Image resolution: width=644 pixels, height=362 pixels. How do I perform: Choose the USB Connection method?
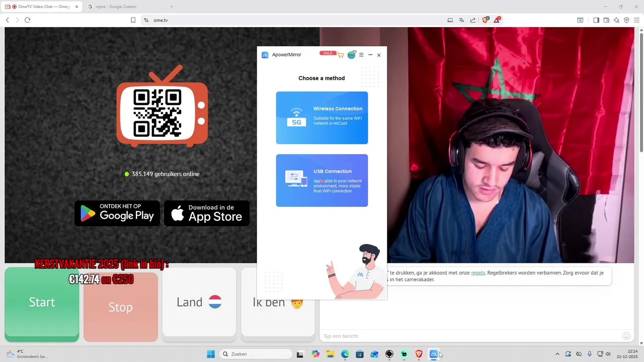click(322, 180)
